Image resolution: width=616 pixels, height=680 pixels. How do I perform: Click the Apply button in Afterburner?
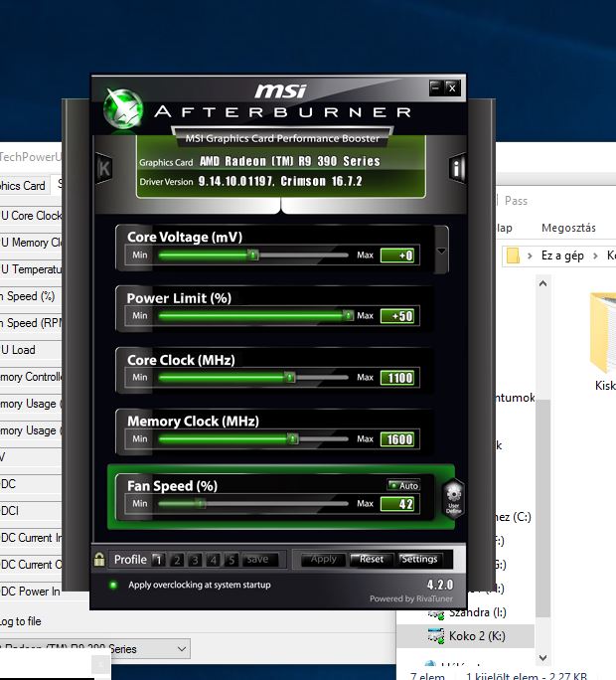click(323, 559)
